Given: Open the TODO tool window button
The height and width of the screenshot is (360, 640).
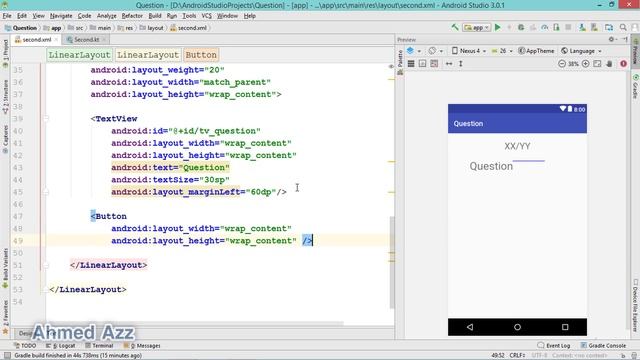Looking at the screenshot, I should click(25, 346).
